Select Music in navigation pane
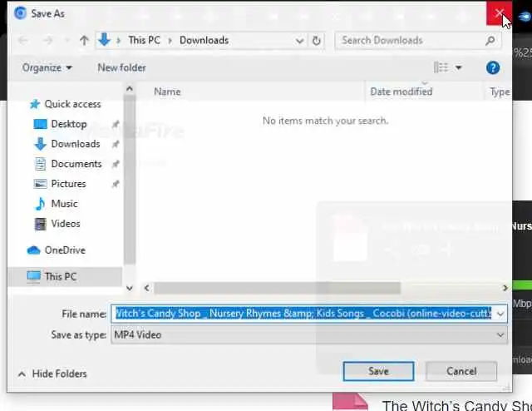The height and width of the screenshot is (411, 532). [64, 204]
